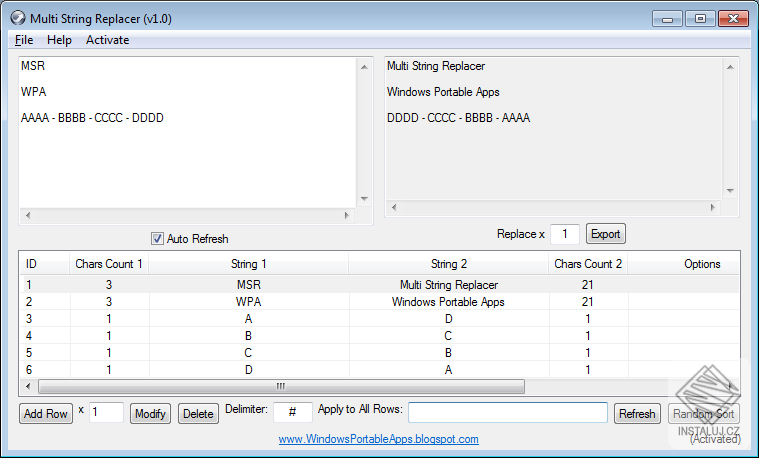Sort by the String 1 column header
This screenshot has height=458, width=759.
(x=249, y=264)
